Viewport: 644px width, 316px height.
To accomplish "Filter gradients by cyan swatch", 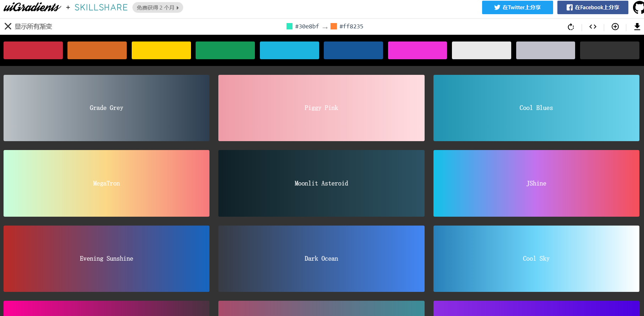I will pos(289,50).
